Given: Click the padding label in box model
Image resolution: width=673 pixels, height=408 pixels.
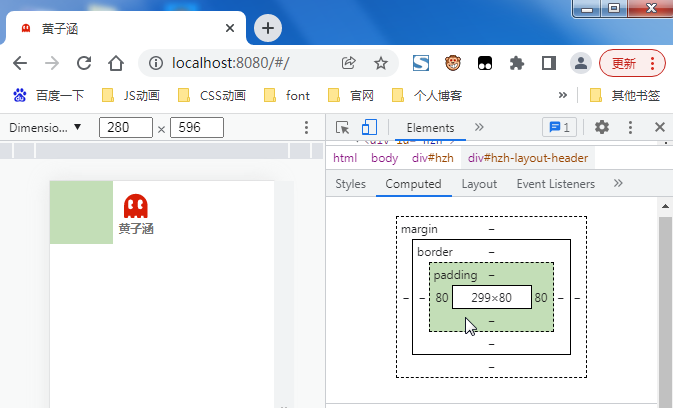Looking at the screenshot, I should pos(455,275).
